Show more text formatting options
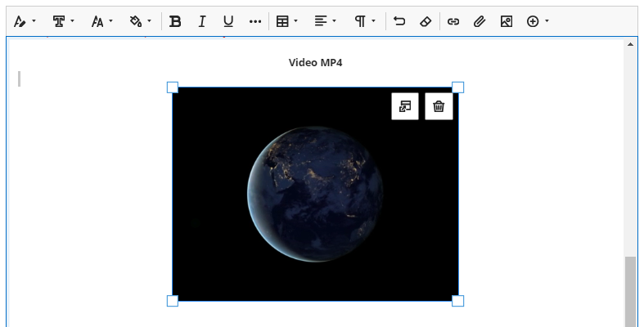This screenshot has height=327, width=644. coord(255,22)
